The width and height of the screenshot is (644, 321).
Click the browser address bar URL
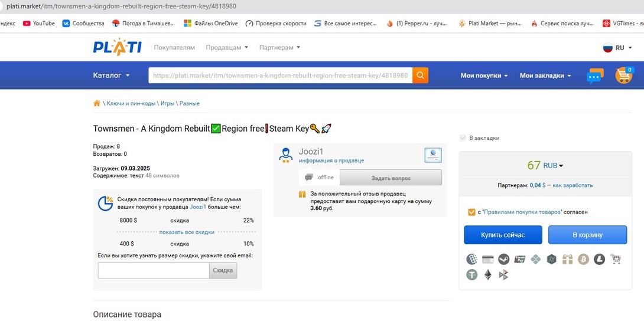(121, 6)
